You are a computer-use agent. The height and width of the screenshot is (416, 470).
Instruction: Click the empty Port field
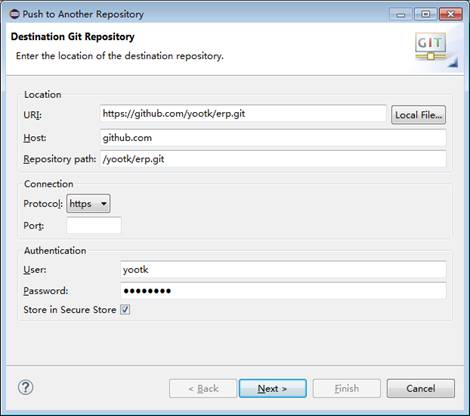[x=94, y=225]
